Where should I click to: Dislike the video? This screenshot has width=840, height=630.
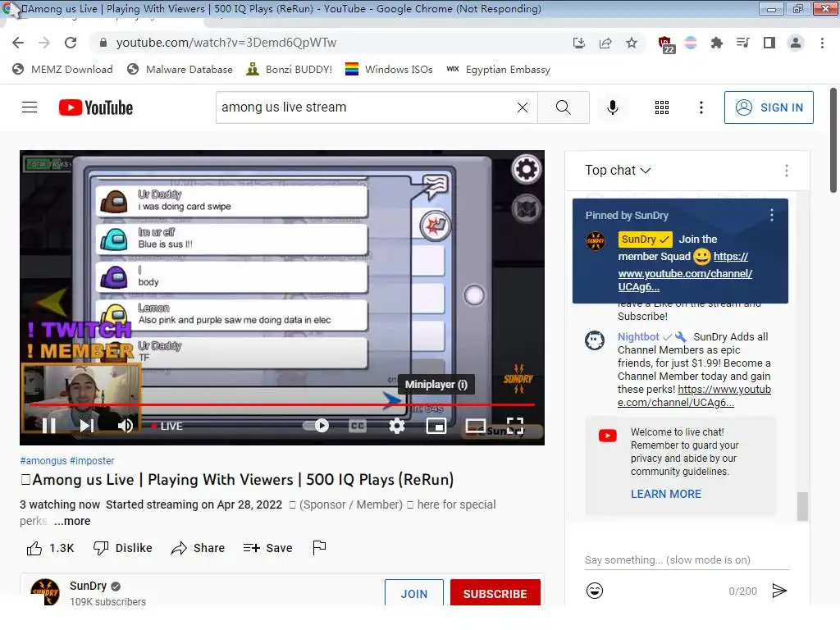[123, 548]
